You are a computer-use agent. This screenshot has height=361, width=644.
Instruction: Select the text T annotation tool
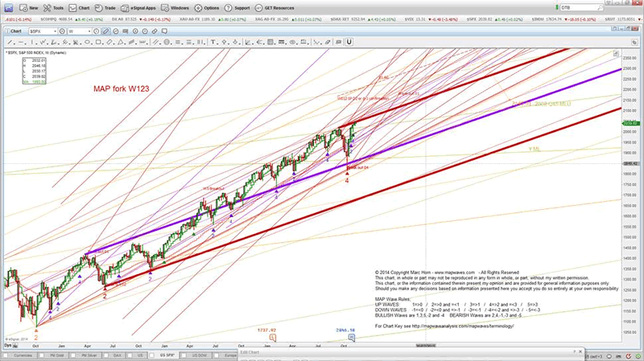tap(213, 42)
